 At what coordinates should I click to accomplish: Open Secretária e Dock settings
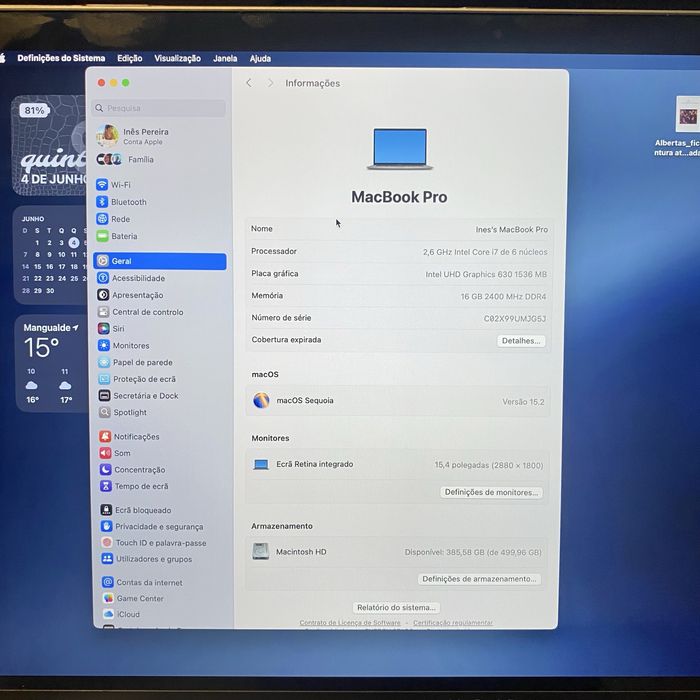[x=139, y=396]
